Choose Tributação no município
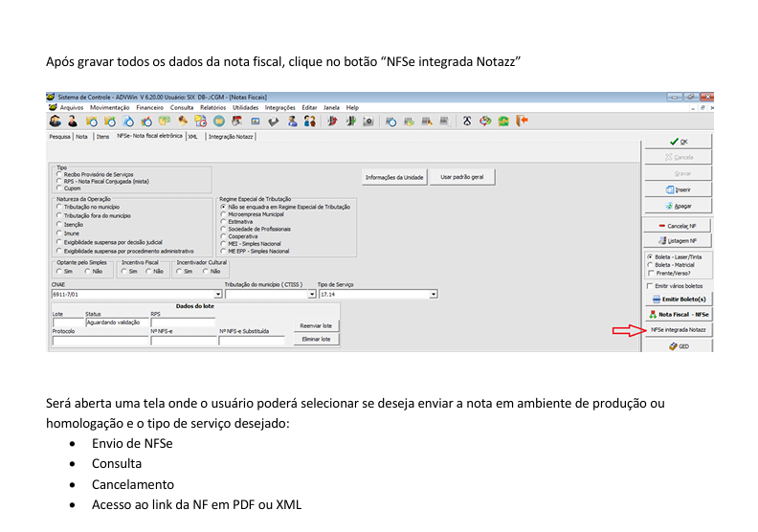Viewport: 758px width, 532px height. pyautogui.click(x=59, y=207)
